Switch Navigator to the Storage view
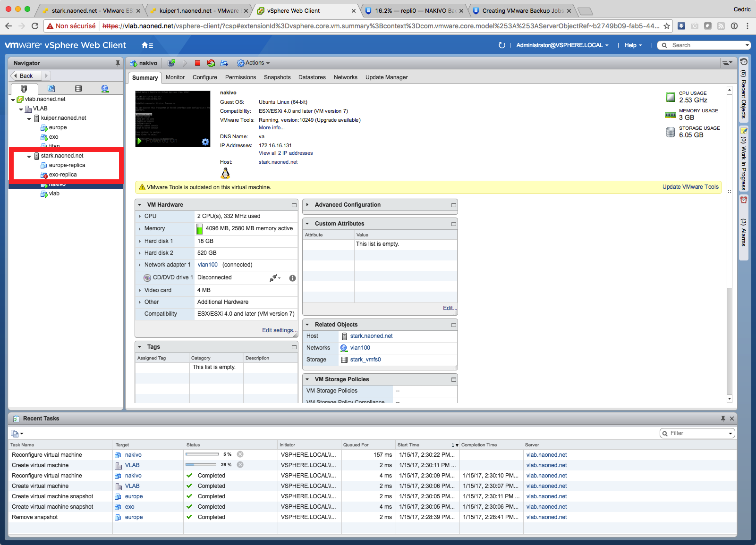The image size is (756, 545). [78, 89]
